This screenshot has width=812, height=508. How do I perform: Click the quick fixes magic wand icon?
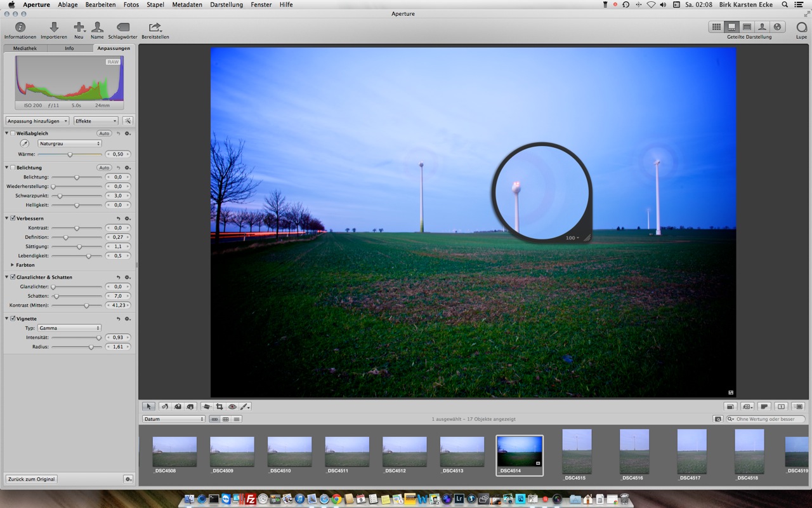[x=128, y=121]
